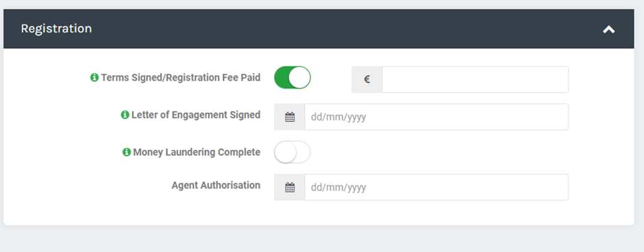Click the Letter of Engagement date field
This screenshot has width=644, height=252.
pos(436,117)
